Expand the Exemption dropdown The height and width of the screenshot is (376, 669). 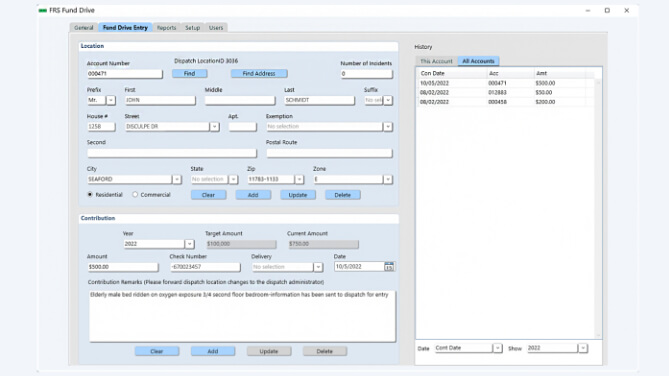point(387,127)
